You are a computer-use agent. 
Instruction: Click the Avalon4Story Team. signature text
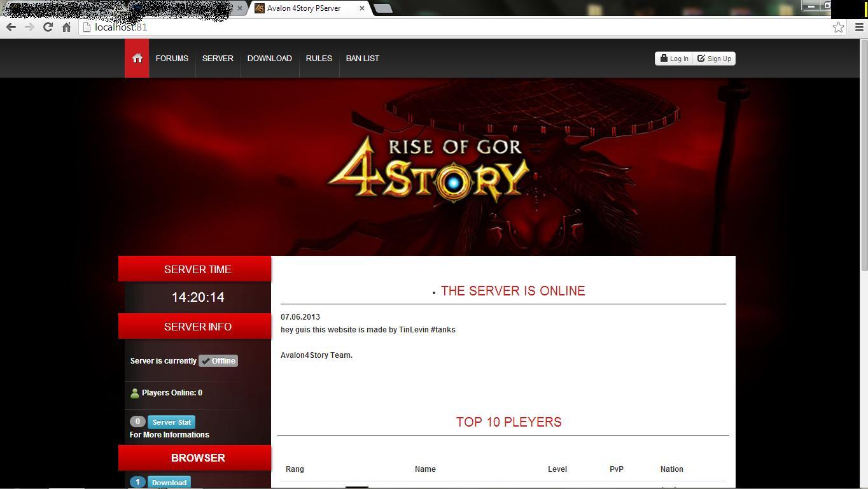tap(316, 355)
